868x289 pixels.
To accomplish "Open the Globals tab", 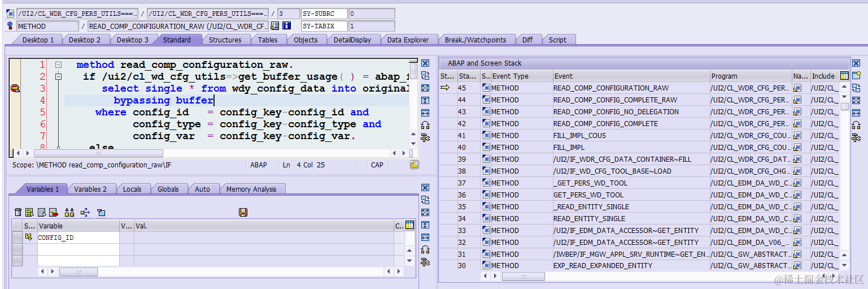I will 168,189.
